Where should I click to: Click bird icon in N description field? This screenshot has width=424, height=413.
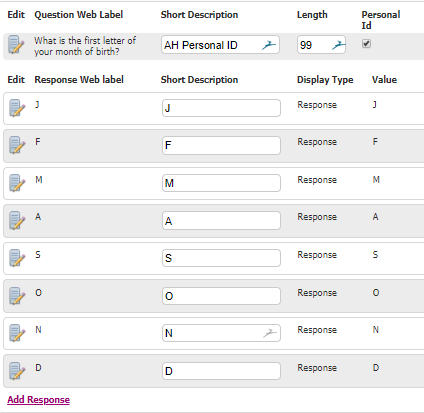point(270,333)
